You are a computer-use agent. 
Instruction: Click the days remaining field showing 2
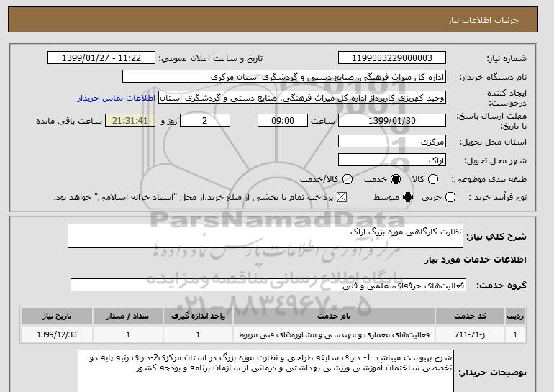coord(205,120)
